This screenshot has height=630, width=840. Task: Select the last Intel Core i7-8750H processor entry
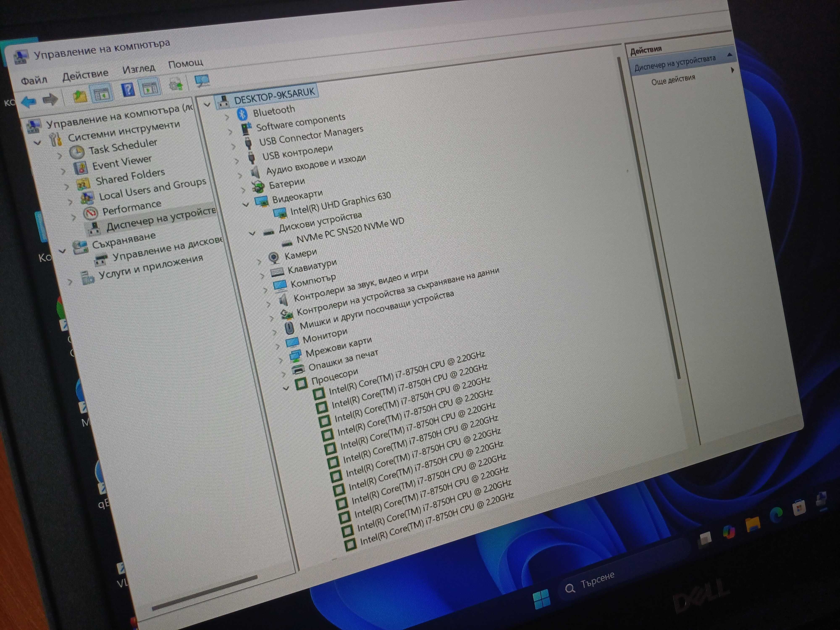(437, 519)
